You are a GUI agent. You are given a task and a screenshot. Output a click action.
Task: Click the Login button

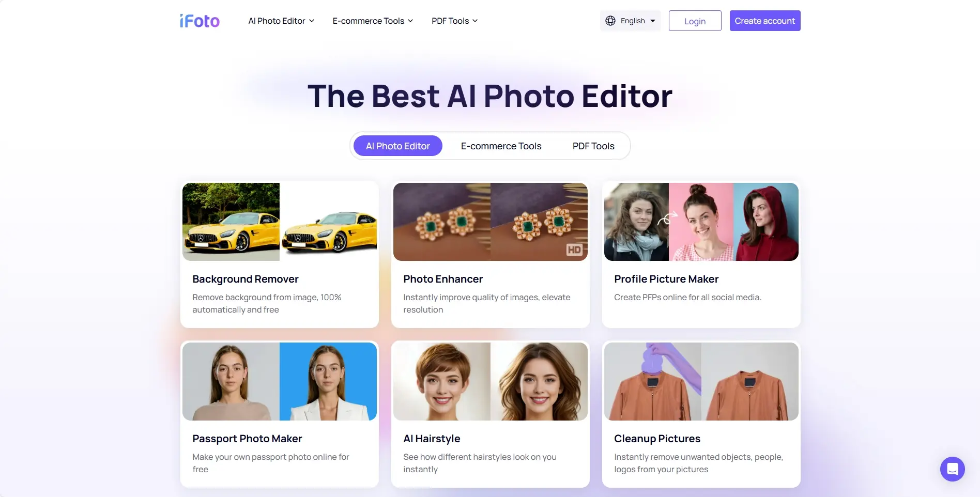point(695,21)
